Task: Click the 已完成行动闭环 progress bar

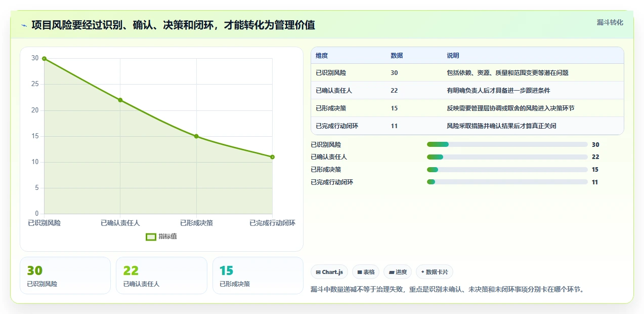Action: (507, 182)
